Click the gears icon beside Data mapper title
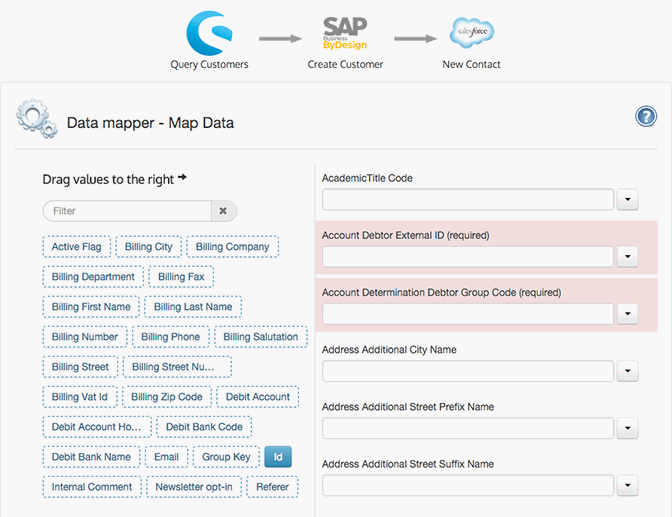 pos(36,119)
